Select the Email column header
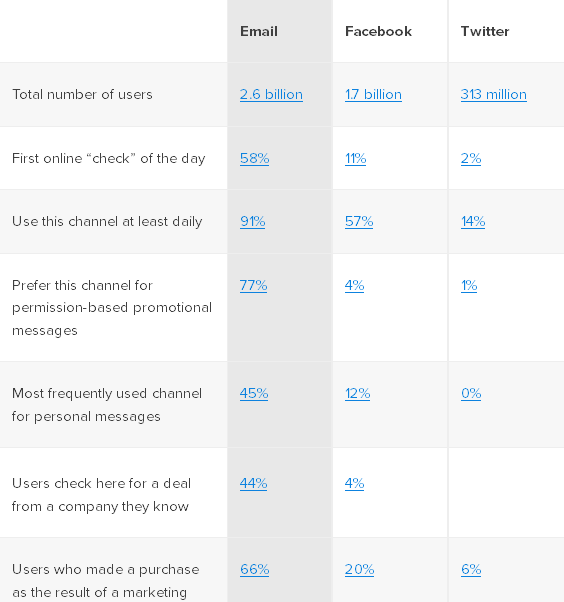Screen dimensions: 564x602 pyautogui.click(x=259, y=31)
